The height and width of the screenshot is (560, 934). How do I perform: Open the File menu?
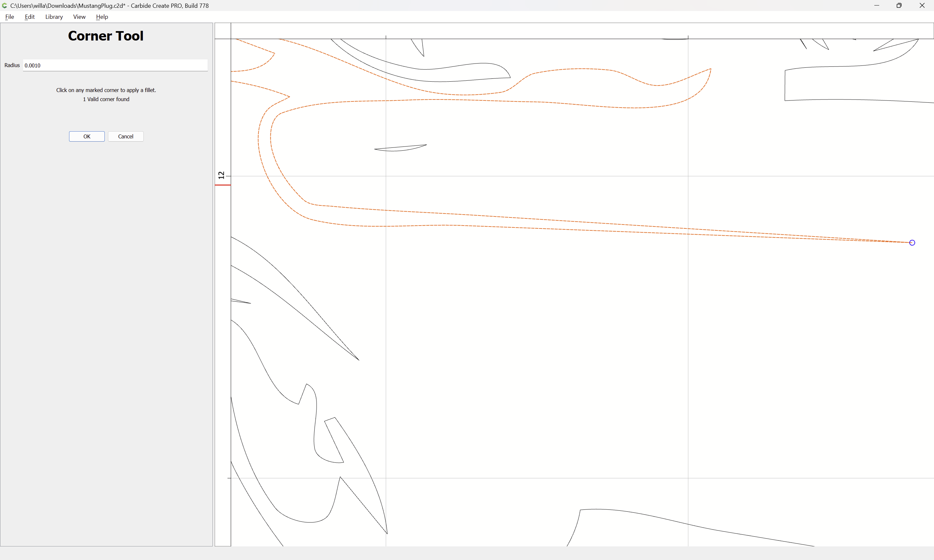pos(9,17)
